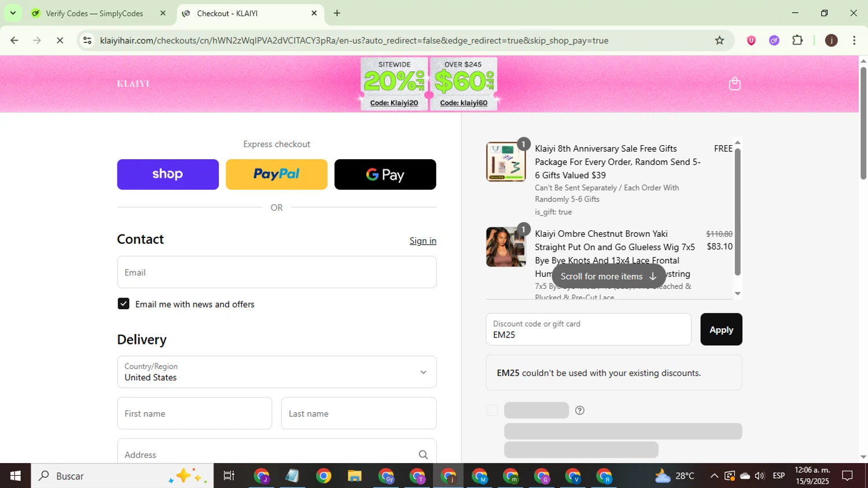Pay with Google Pay button
This screenshot has width=868, height=488.
pos(385,174)
